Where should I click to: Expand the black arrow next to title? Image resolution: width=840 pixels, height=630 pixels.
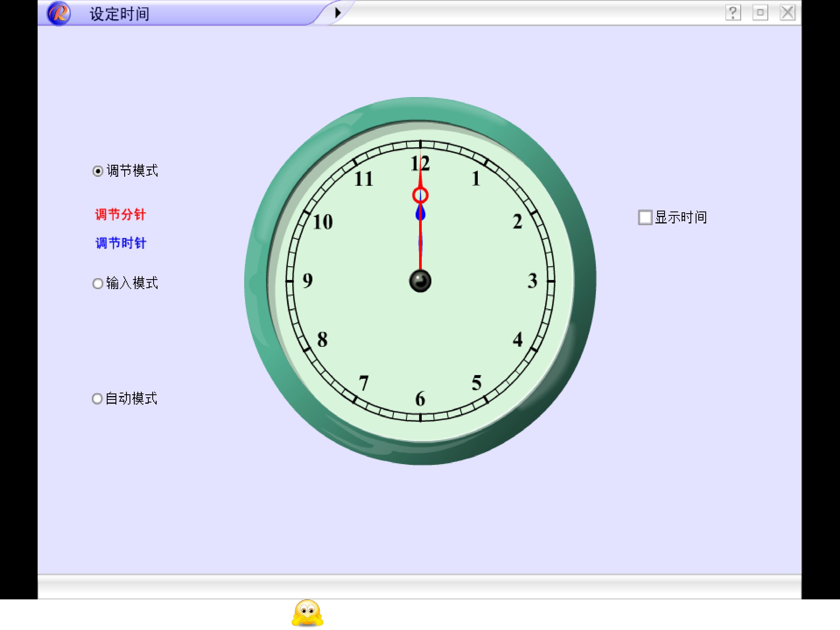point(337,13)
